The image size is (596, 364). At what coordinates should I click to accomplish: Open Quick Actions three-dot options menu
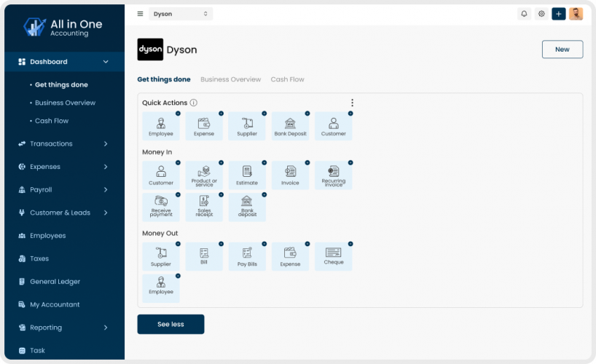pos(353,103)
